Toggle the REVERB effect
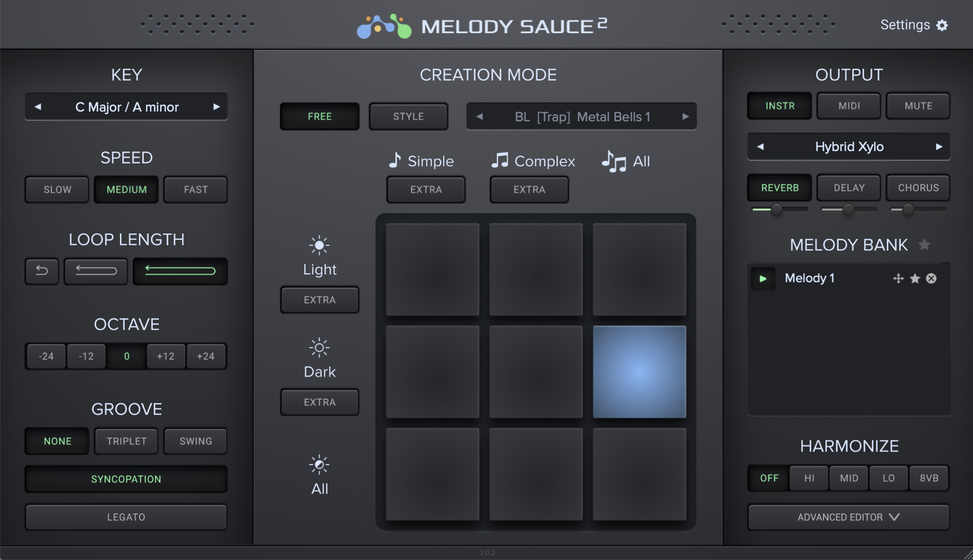 [780, 188]
